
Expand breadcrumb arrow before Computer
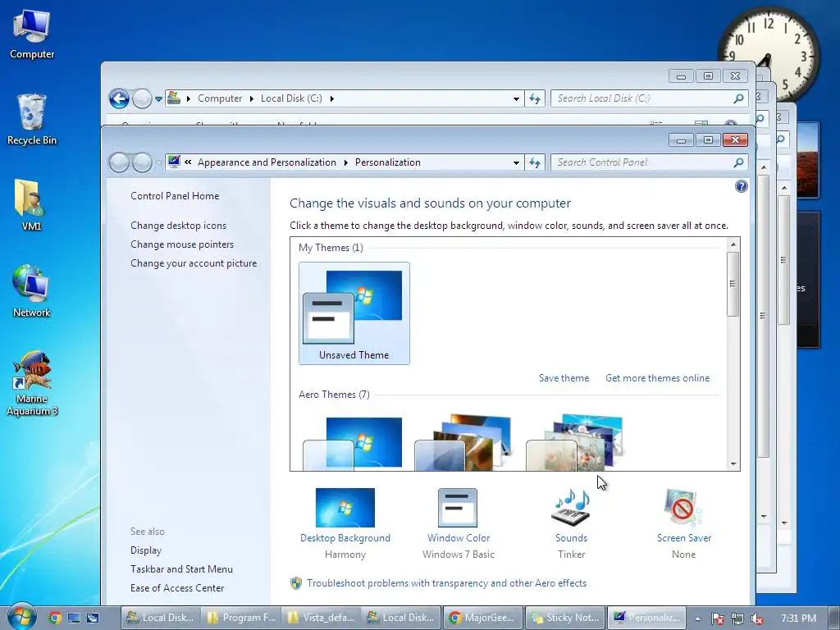[188, 98]
